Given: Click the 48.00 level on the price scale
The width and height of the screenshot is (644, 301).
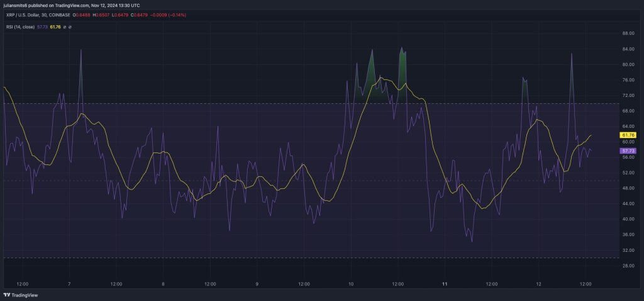Looking at the screenshot, I should point(628,188).
